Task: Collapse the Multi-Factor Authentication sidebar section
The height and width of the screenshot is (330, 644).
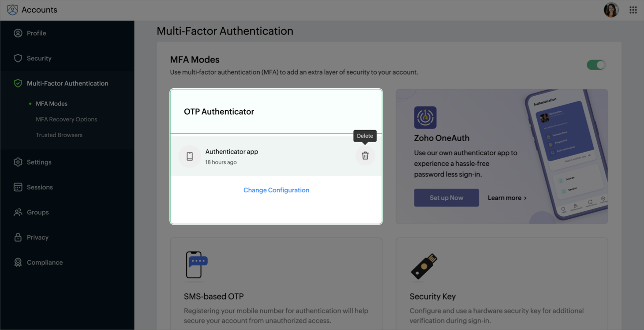Action: (67, 83)
